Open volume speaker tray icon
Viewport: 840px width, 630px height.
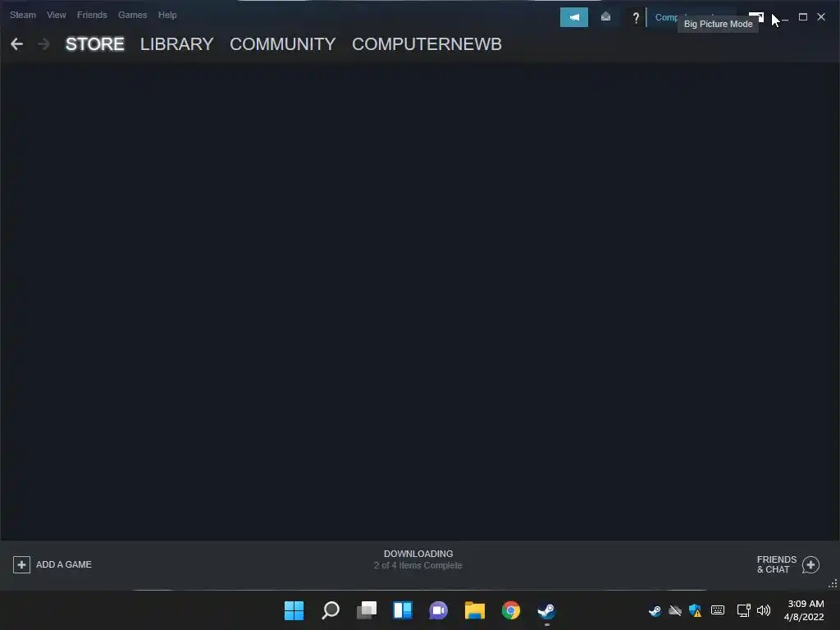point(764,610)
